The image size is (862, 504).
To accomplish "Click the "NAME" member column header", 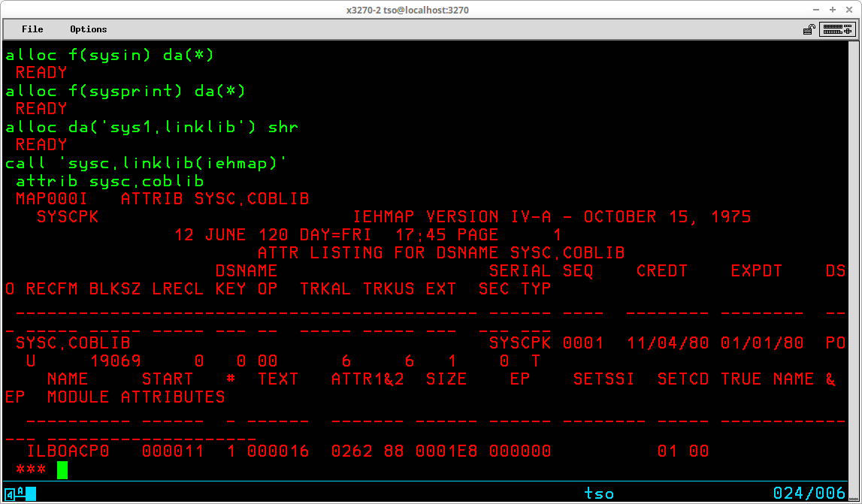I will tap(68, 380).
